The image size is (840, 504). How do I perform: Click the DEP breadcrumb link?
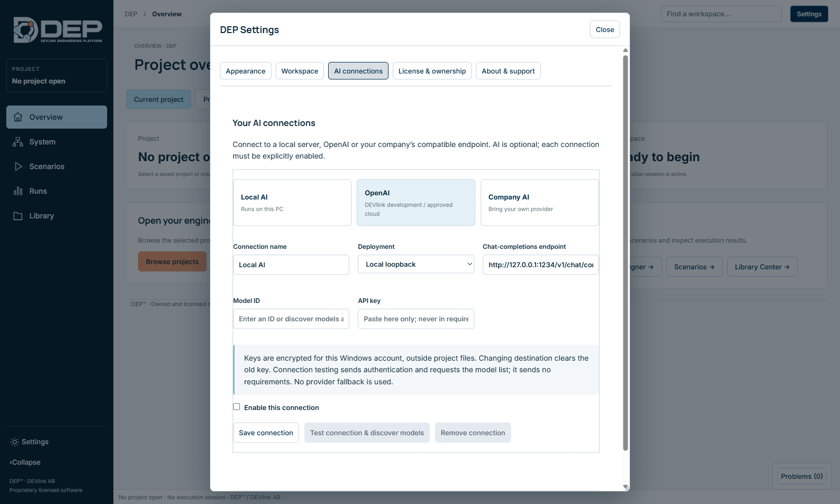pyautogui.click(x=131, y=14)
